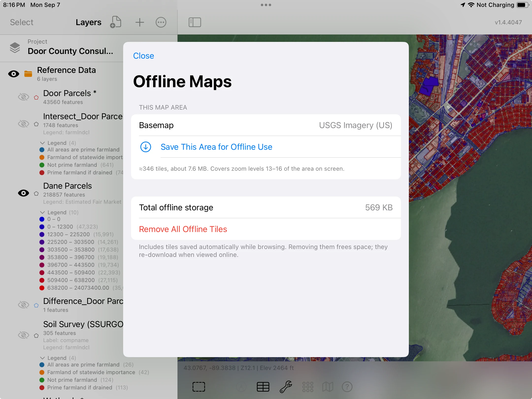Screen dimensions: 532x399
Task: Tap the Door Parcels red polygon icon
Action: (36, 97)
